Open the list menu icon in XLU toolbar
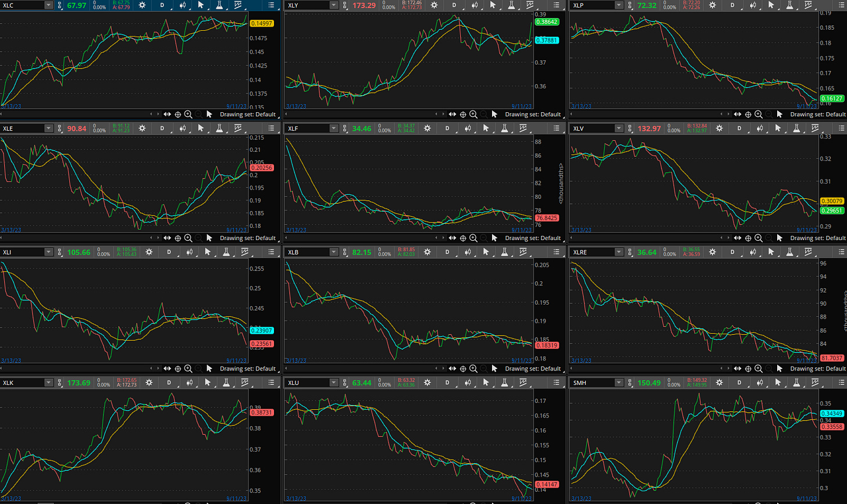The image size is (847, 504). point(556,383)
